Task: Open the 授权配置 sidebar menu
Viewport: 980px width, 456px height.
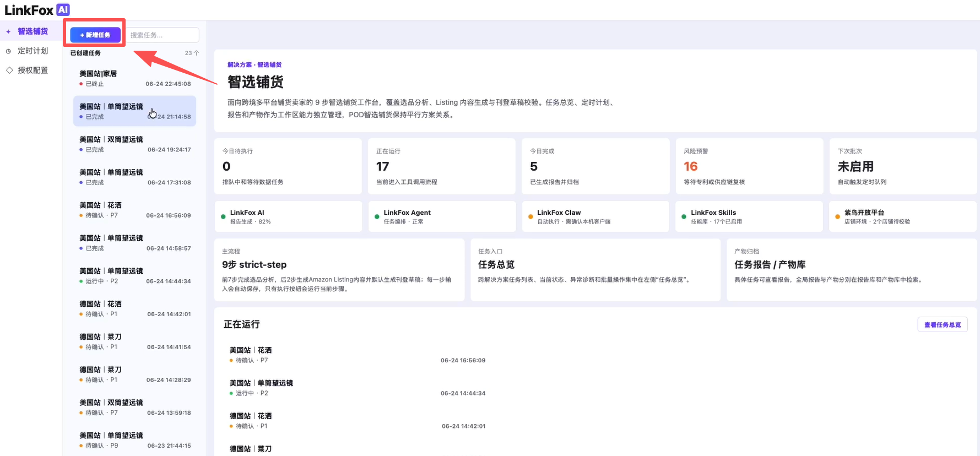Action: coord(31,70)
